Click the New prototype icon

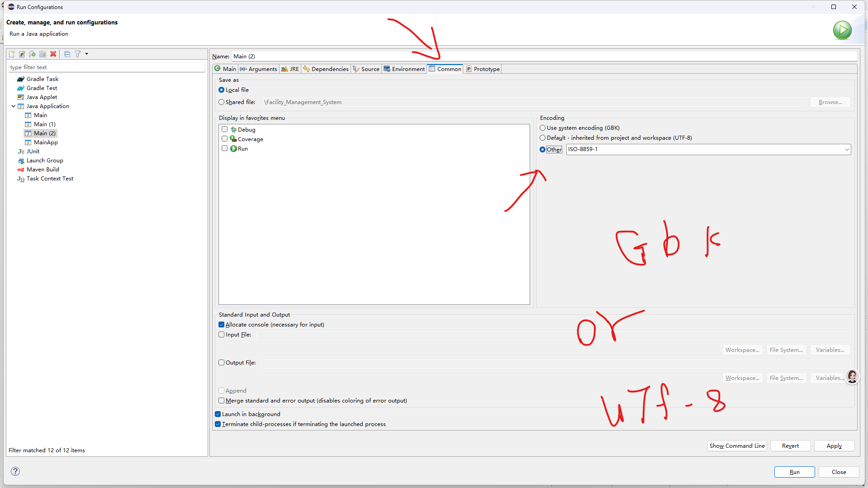coord(22,54)
